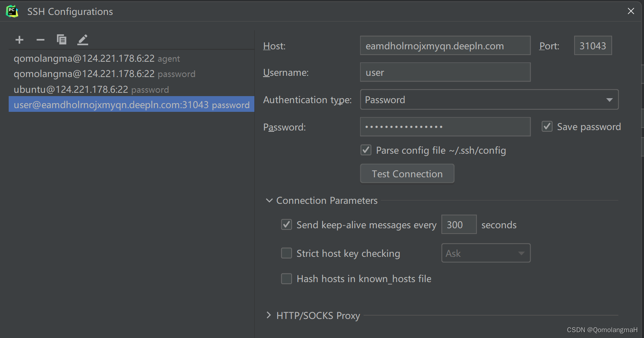Add a new SSH configuration

(19, 39)
